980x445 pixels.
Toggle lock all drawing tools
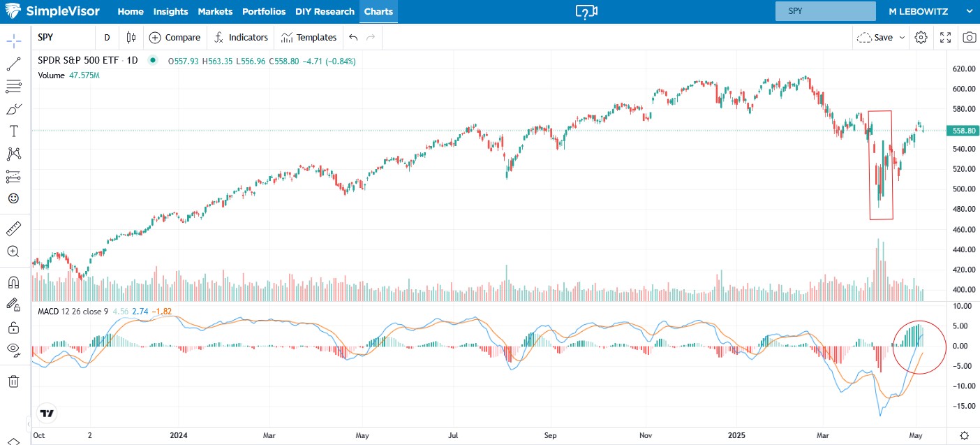coord(13,327)
